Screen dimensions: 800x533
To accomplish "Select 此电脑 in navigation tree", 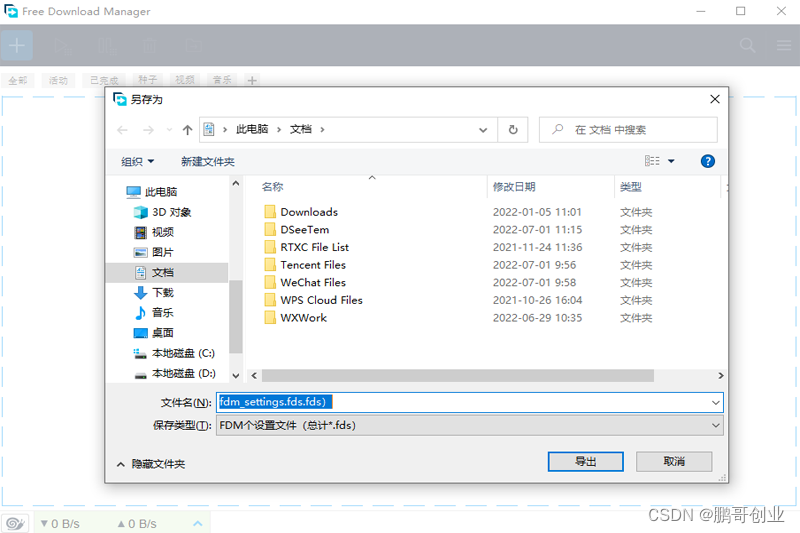I will pyautogui.click(x=152, y=192).
